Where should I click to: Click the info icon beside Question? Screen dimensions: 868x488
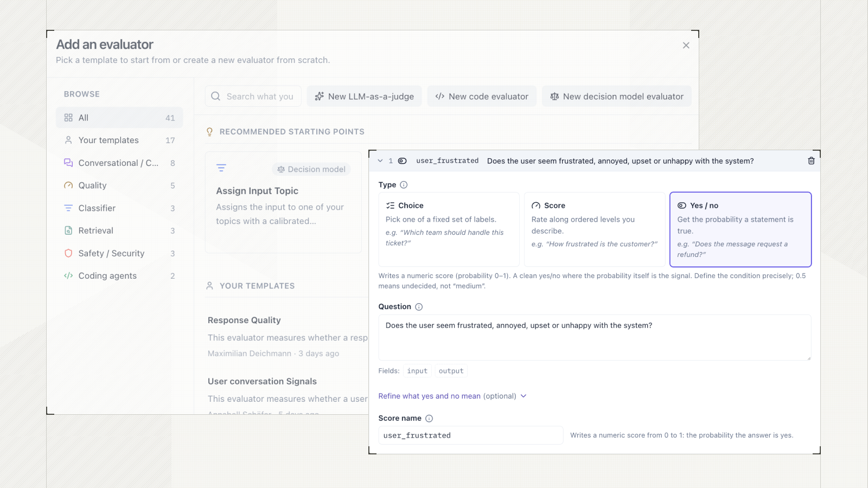(419, 307)
